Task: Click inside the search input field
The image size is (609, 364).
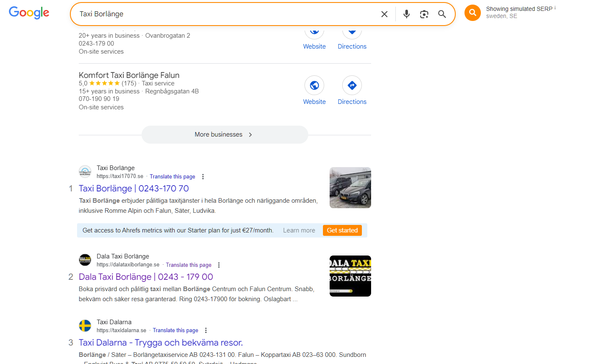Action: (209, 14)
